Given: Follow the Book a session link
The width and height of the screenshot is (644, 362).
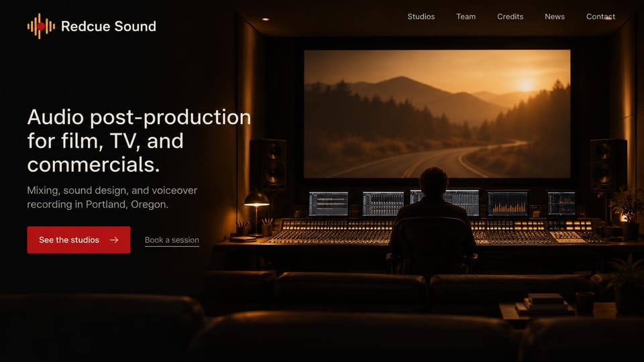Looking at the screenshot, I should [172, 240].
